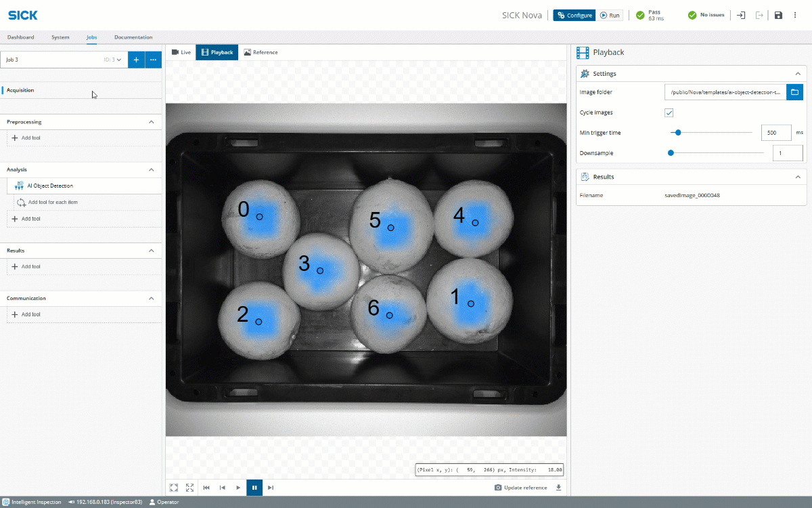Image resolution: width=812 pixels, height=508 pixels.
Task: Open the Documentation tab
Action: point(133,37)
